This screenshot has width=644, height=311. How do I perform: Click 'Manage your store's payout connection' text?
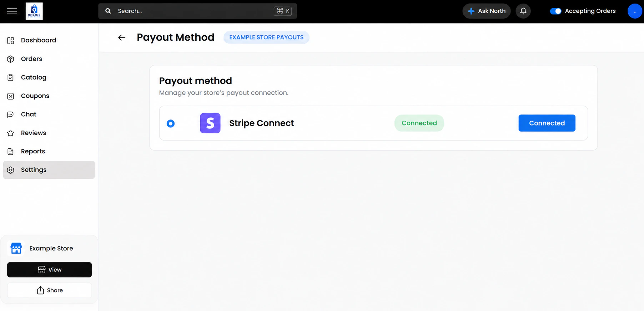pyautogui.click(x=224, y=93)
